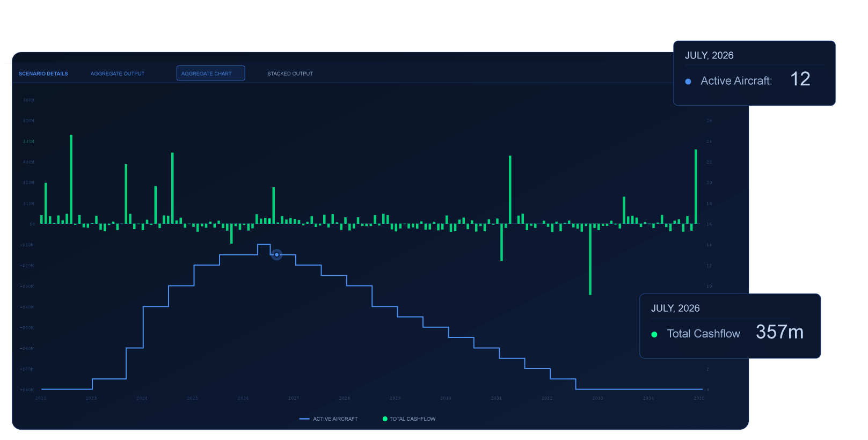Click the Total Cashflow value 357m

(x=779, y=332)
